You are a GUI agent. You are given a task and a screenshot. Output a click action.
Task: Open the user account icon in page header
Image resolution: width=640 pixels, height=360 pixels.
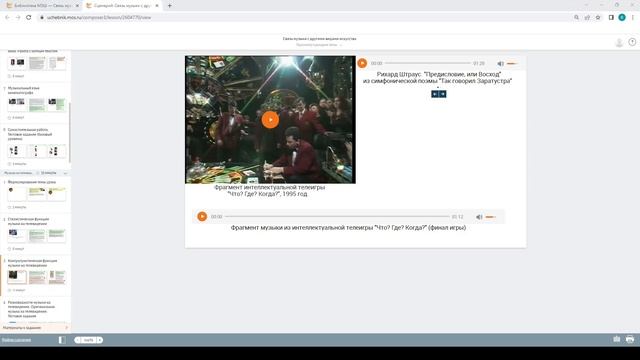619,42
